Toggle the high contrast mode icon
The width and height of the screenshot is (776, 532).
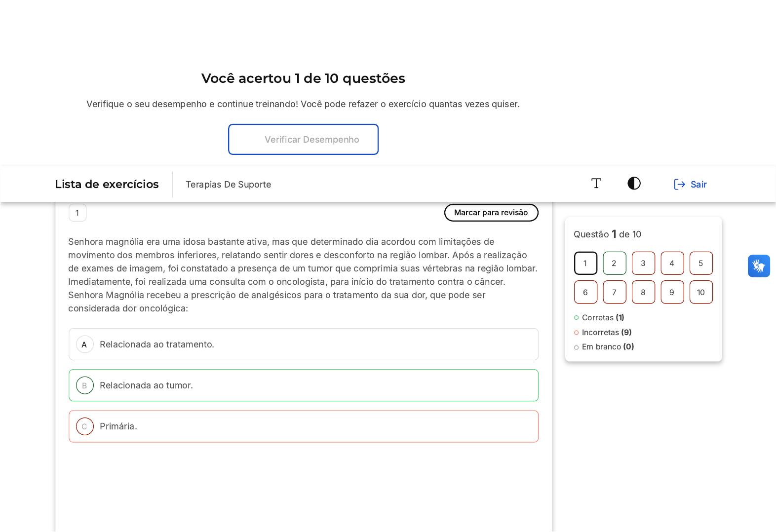tap(634, 184)
